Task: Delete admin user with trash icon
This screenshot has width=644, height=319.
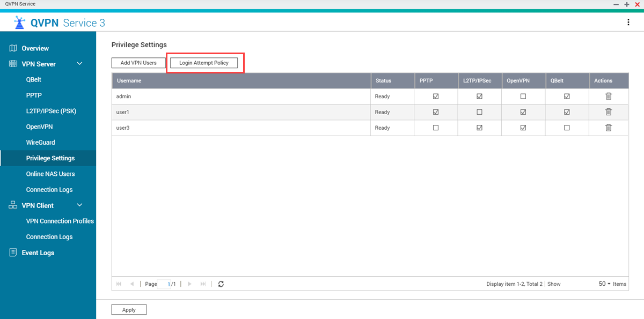Action: [609, 97]
